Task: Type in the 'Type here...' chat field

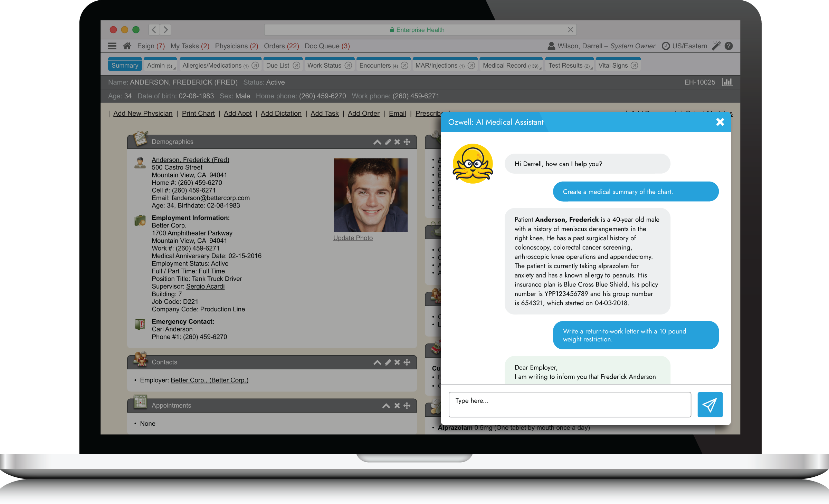Action: [570, 405]
